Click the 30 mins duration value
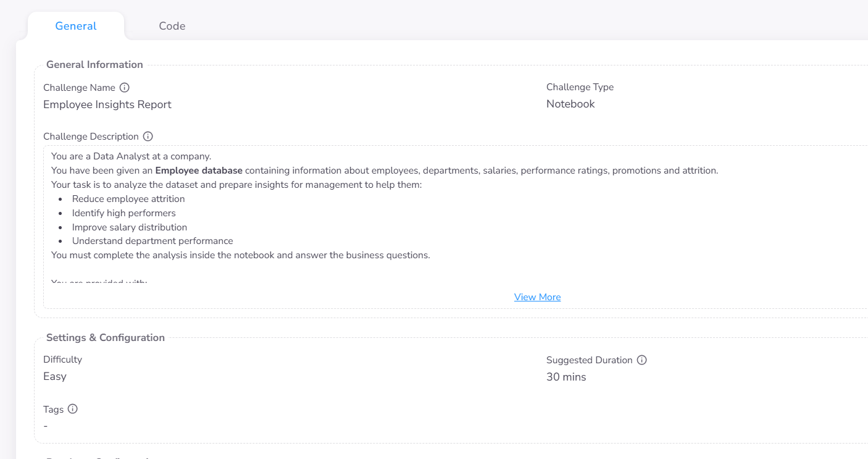This screenshot has width=868, height=459. [x=566, y=377]
